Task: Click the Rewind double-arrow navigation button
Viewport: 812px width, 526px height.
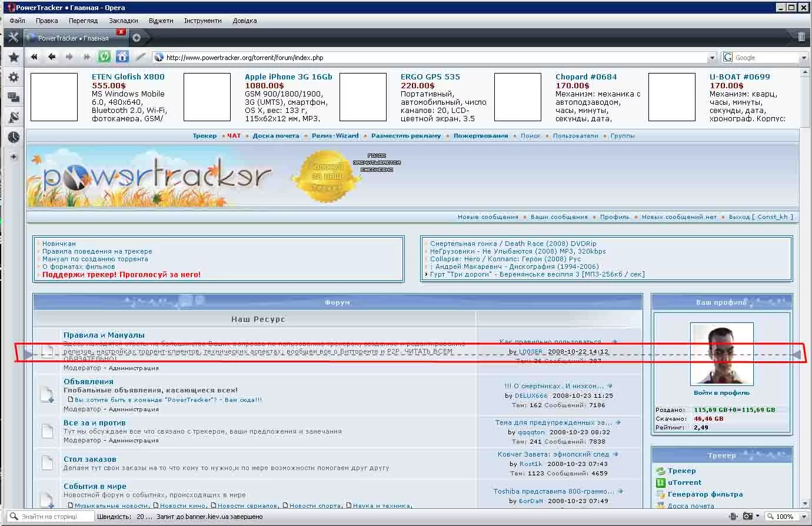Action: [x=34, y=57]
